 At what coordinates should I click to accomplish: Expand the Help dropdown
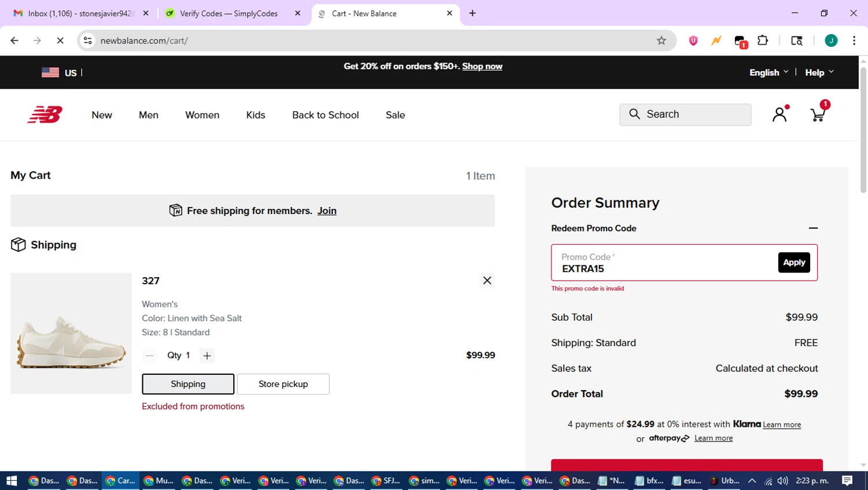819,72
